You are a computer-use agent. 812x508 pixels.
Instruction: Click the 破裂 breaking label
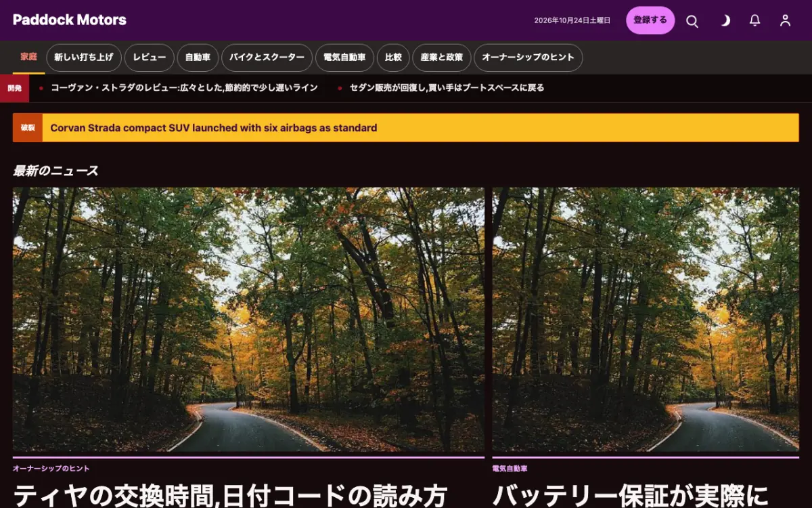28,128
